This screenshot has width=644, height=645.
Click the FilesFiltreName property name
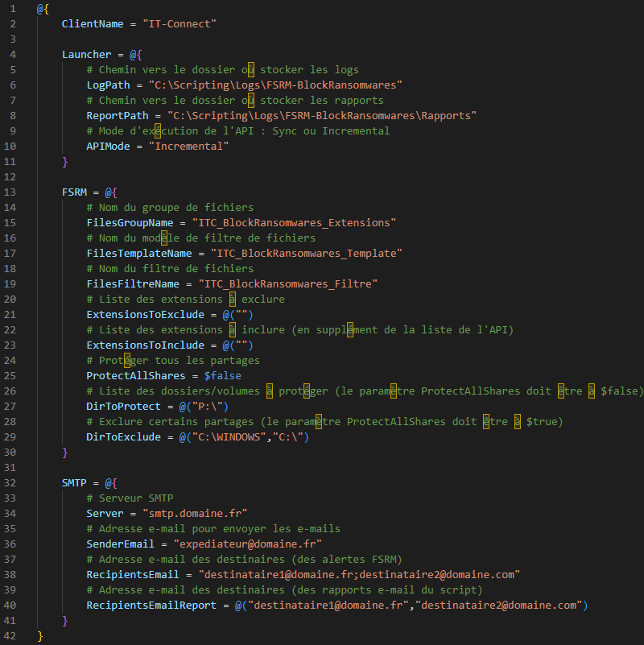tap(129, 283)
